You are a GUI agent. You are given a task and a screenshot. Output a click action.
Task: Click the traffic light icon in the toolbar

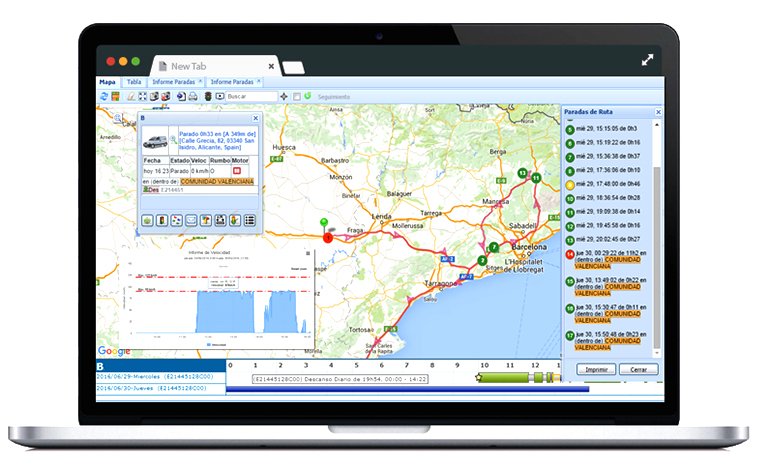(x=207, y=96)
